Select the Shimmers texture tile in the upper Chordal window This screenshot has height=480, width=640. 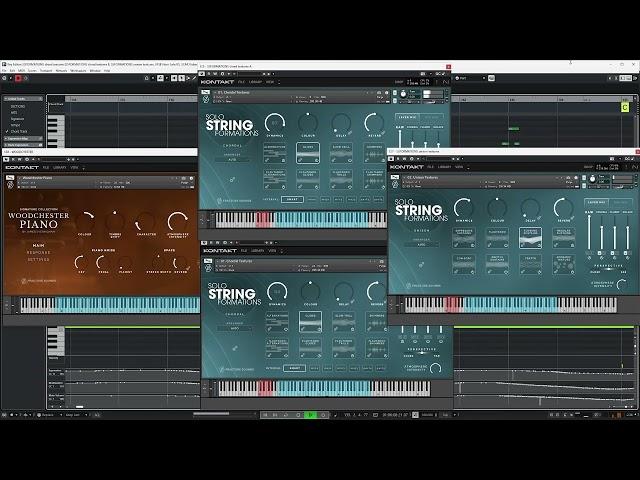(374, 153)
